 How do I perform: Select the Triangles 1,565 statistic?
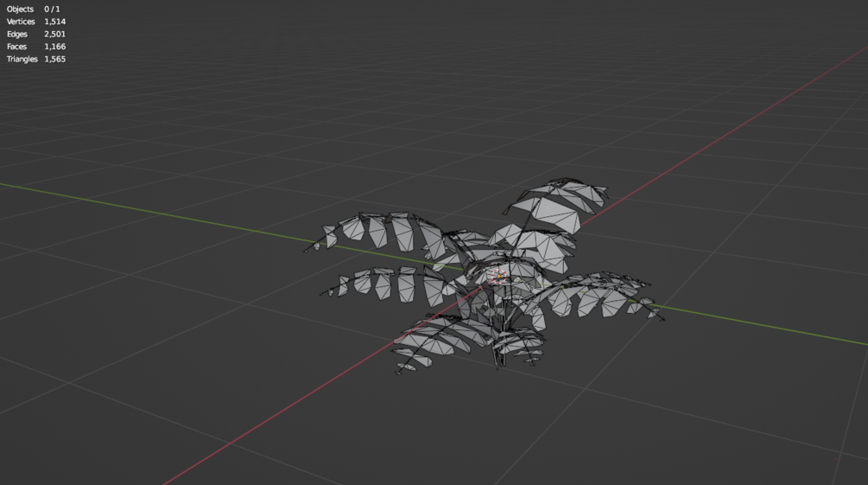[36, 59]
